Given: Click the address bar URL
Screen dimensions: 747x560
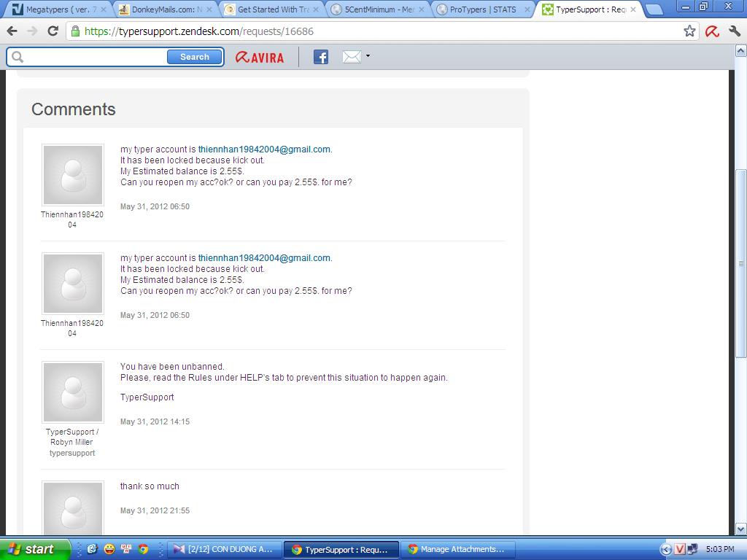Looking at the screenshot, I should (199, 31).
